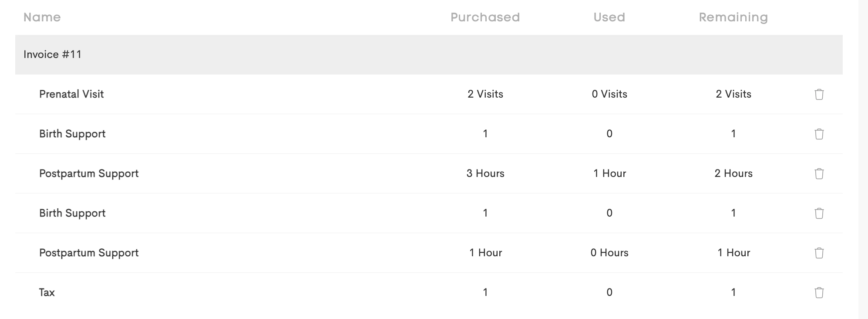Click the trash icon for Tax
This screenshot has height=319, width=868.
pyautogui.click(x=819, y=292)
